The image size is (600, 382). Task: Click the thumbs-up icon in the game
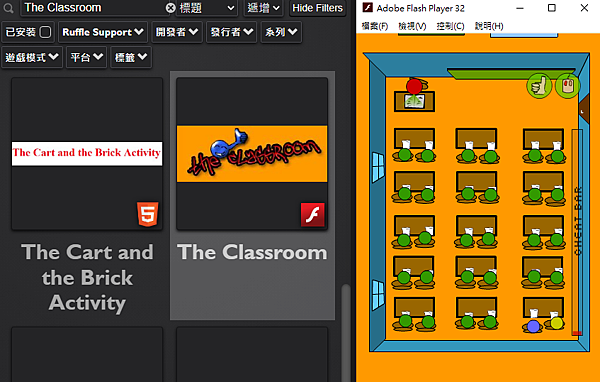click(540, 86)
